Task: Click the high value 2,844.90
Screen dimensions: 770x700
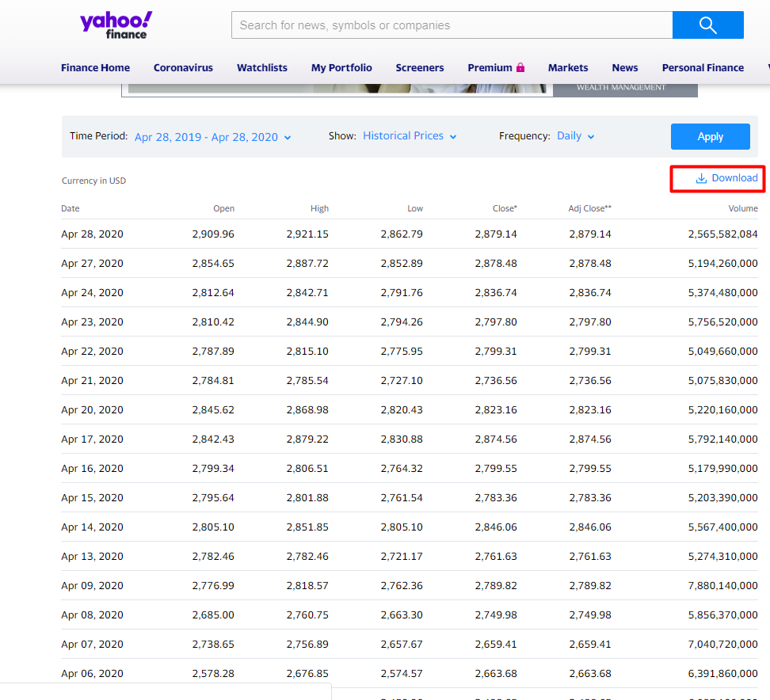Action: coord(307,322)
